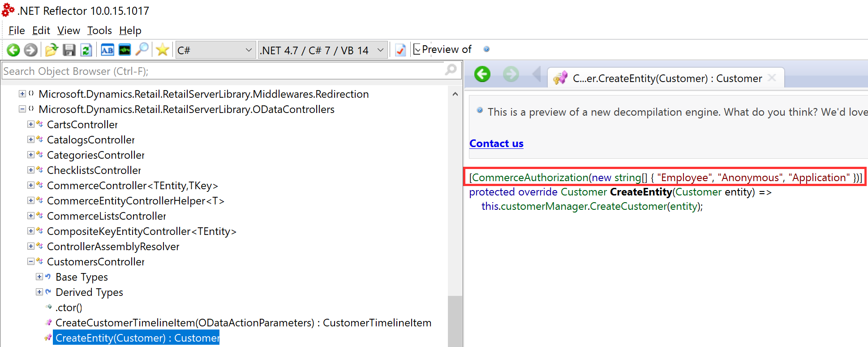Click the Customer return type in the method signature
This screenshot has height=347, width=868.
584,192
